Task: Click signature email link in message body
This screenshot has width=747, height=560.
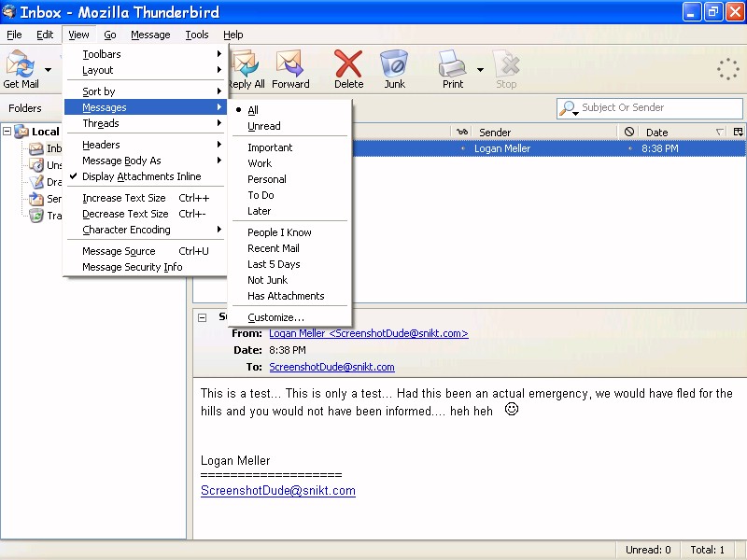Action: (x=278, y=491)
